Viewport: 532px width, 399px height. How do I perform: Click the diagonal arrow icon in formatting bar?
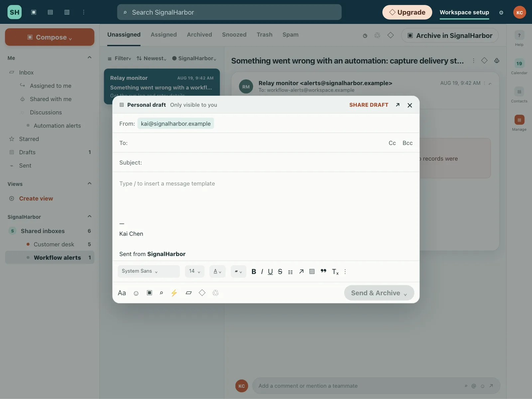(301, 271)
